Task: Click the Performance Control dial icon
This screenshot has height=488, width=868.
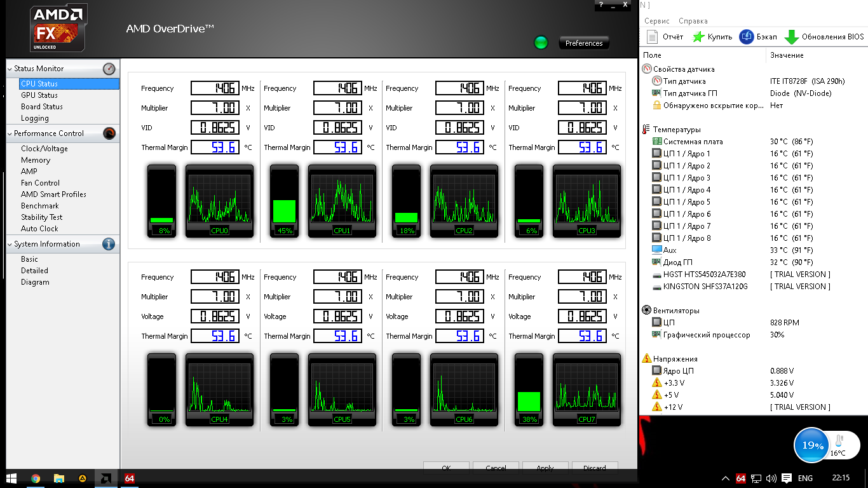Action: (109, 133)
